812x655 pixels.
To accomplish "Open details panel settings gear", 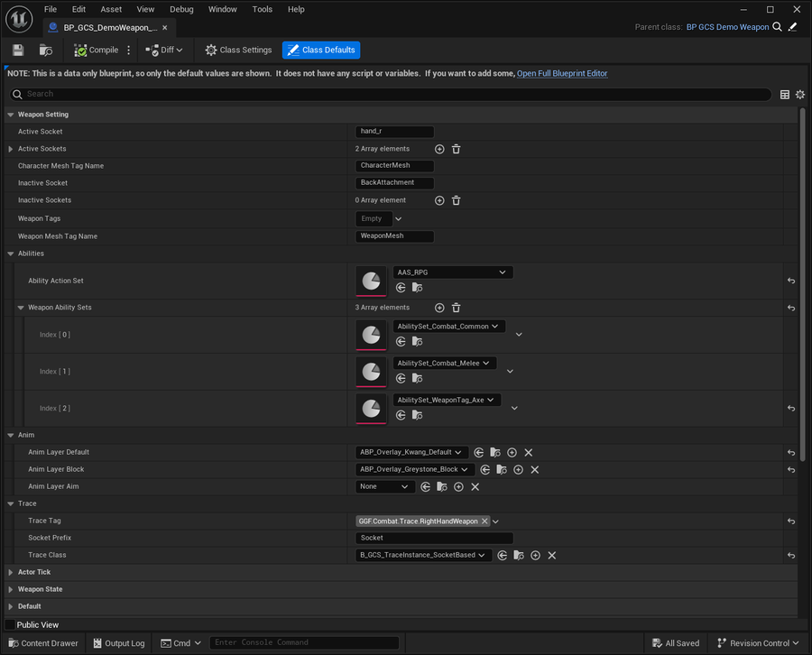I will tap(800, 94).
